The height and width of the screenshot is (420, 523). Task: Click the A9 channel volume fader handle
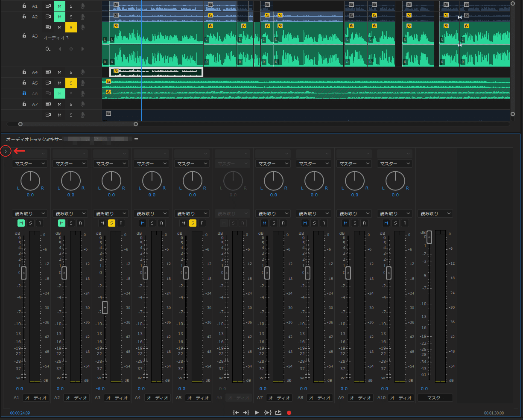click(348, 273)
